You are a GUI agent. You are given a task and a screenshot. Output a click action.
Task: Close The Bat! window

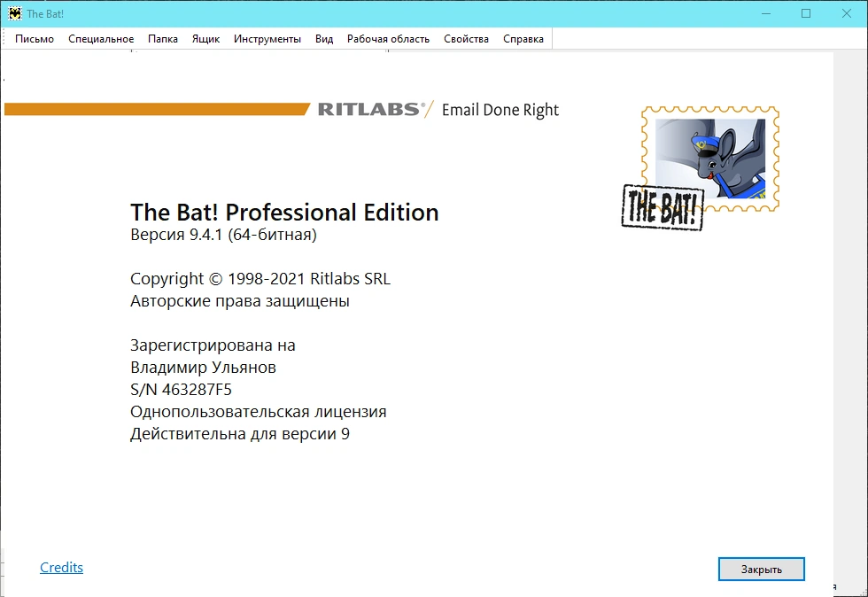tap(847, 13)
